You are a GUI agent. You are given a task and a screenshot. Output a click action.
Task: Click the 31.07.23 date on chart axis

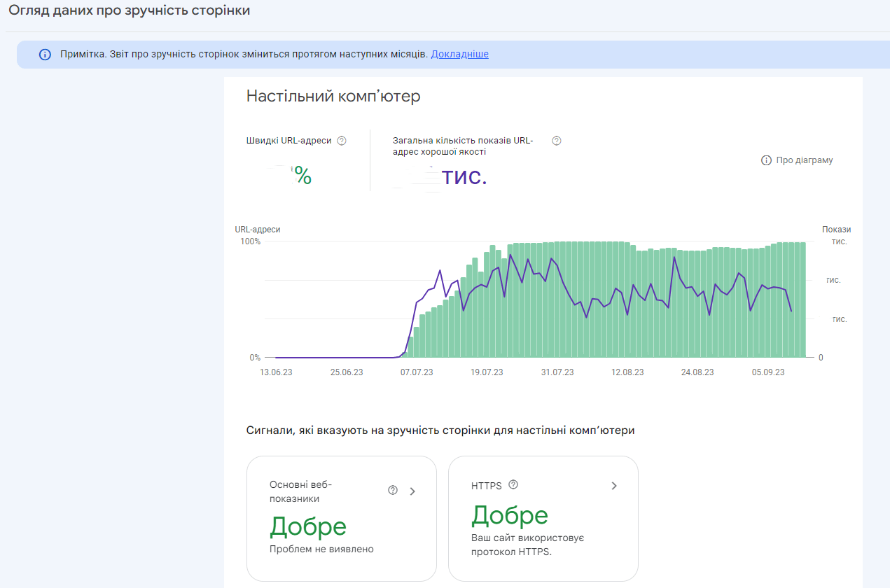[x=557, y=372]
